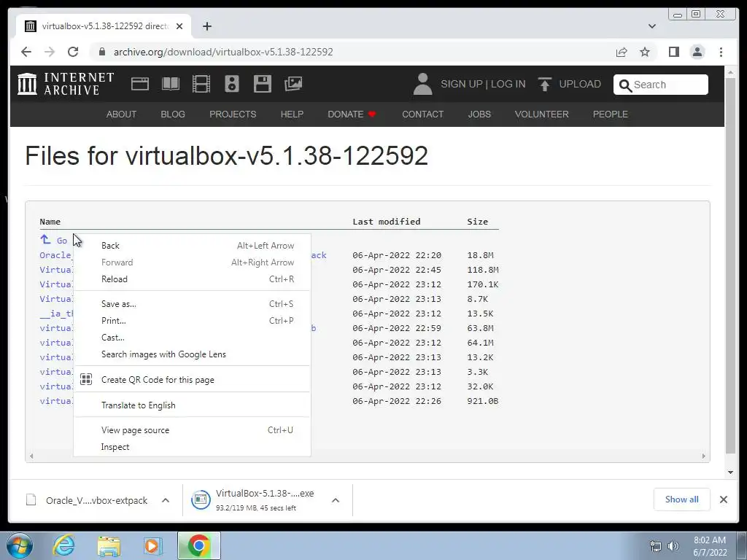Open the Images icon
The image size is (747, 560).
pos(293,84)
